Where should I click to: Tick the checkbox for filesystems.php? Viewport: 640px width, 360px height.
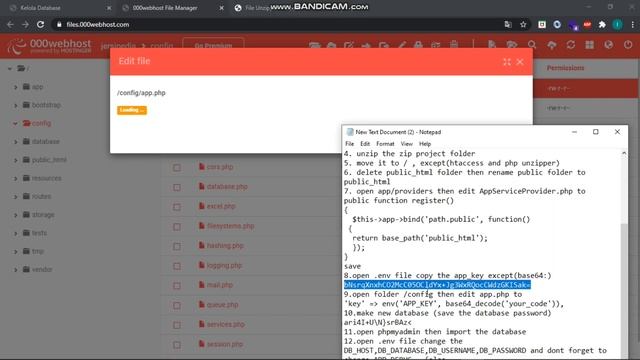[x=177, y=227]
